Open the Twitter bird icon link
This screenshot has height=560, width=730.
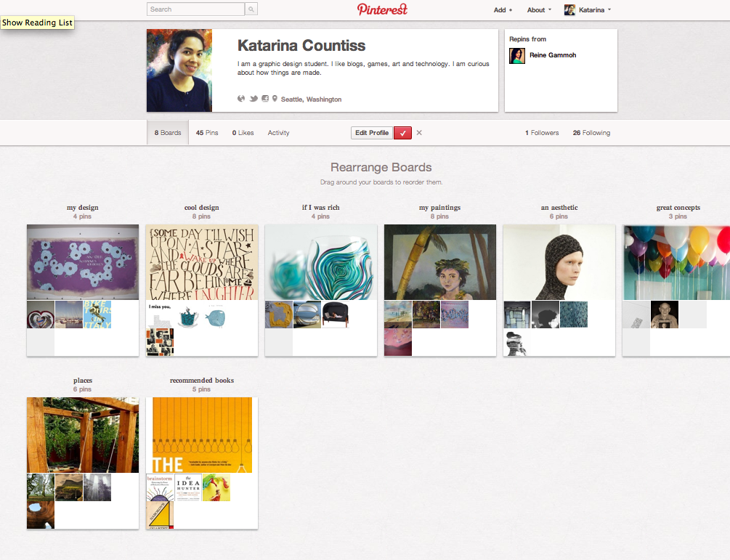pyautogui.click(x=254, y=99)
